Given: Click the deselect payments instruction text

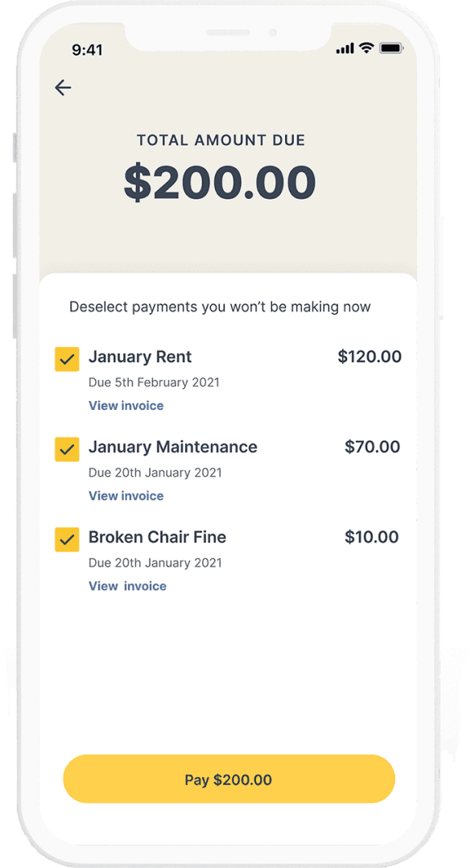Looking at the screenshot, I should [x=220, y=307].
